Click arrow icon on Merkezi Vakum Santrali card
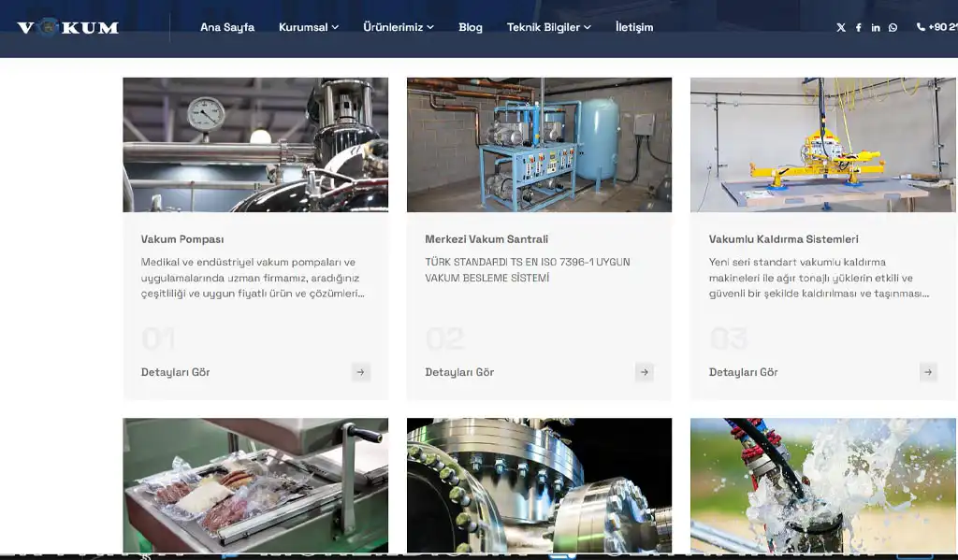 (645, 372)
